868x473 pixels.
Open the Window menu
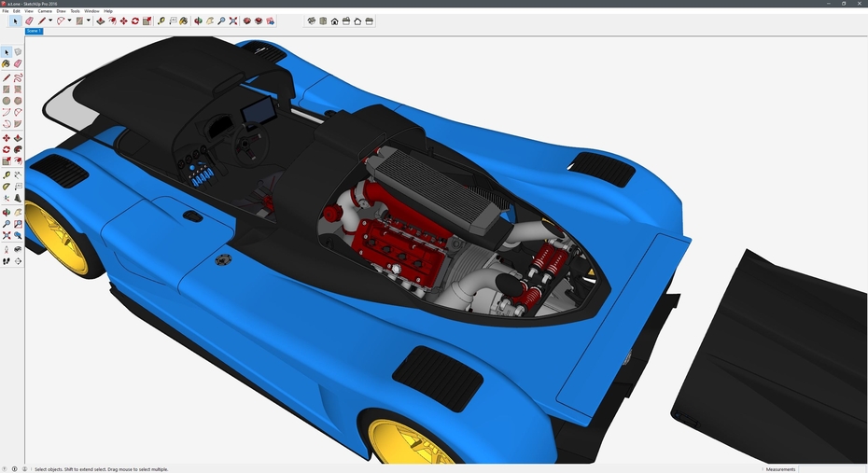(91, 11)
